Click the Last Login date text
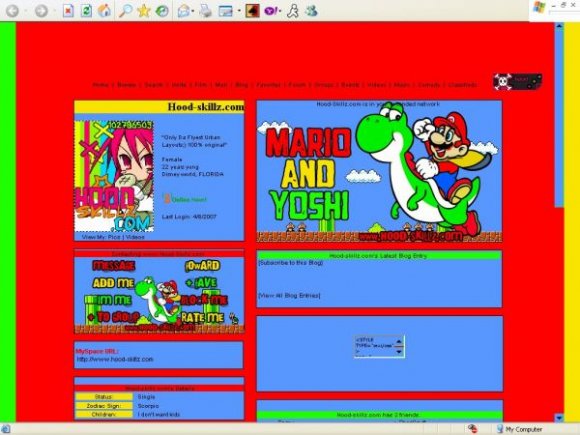 189,216
